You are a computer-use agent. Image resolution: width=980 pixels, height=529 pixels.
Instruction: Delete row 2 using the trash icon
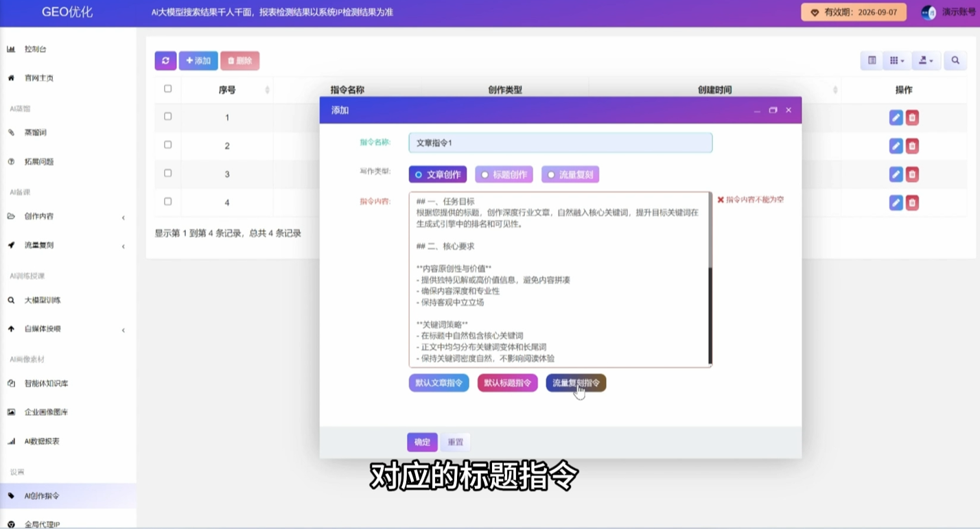[x=911, y=145]
